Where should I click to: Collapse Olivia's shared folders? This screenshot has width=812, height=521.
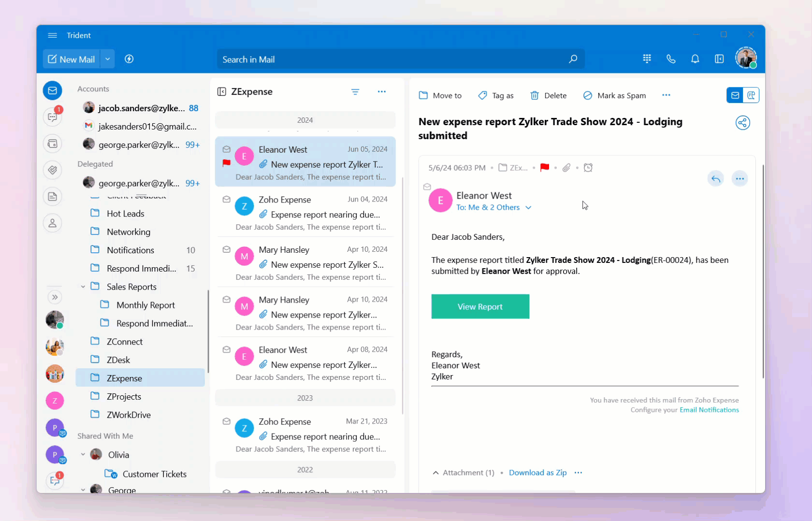(x=83, y=455)
